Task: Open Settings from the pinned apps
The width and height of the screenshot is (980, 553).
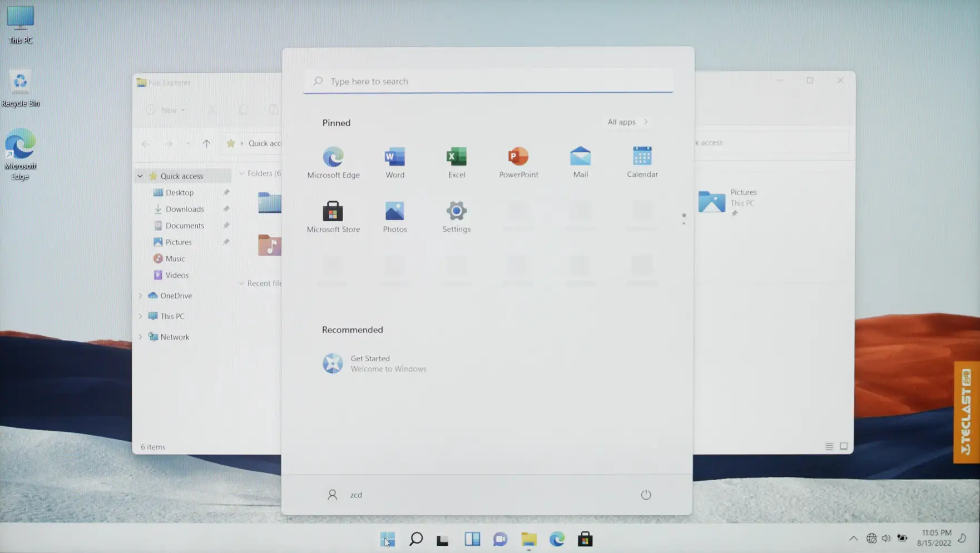Action: tap(456, 217)
